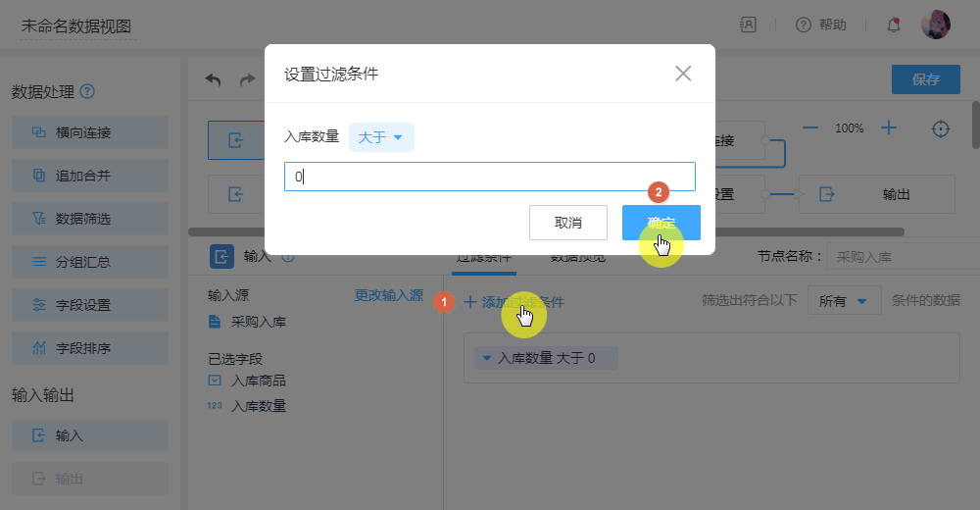
Task: Click the undo arrow icon
Action: [x=213, y=80]
